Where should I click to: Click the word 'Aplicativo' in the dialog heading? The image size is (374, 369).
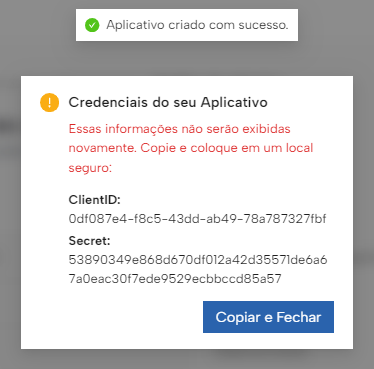tap(234, 103)
